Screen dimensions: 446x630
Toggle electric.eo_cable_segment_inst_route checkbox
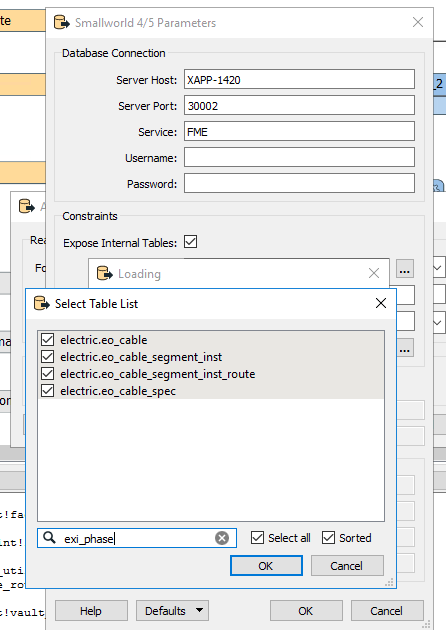point(47,374)
